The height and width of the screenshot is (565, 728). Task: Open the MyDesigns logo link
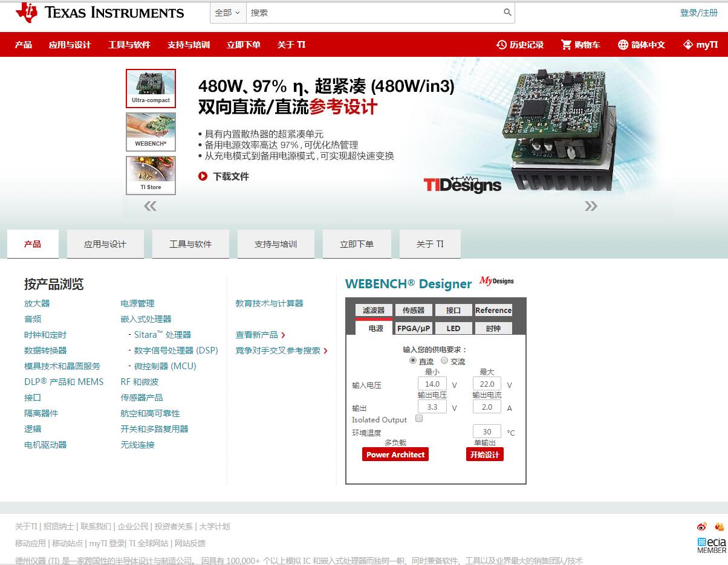(496, 280)
